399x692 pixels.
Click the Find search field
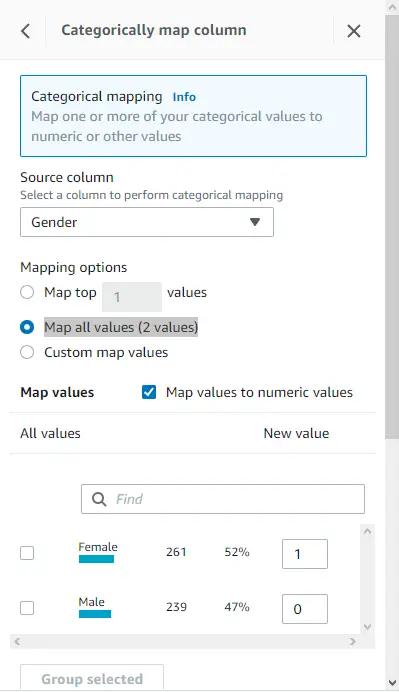pyautogui.click(x=223, y=499)
